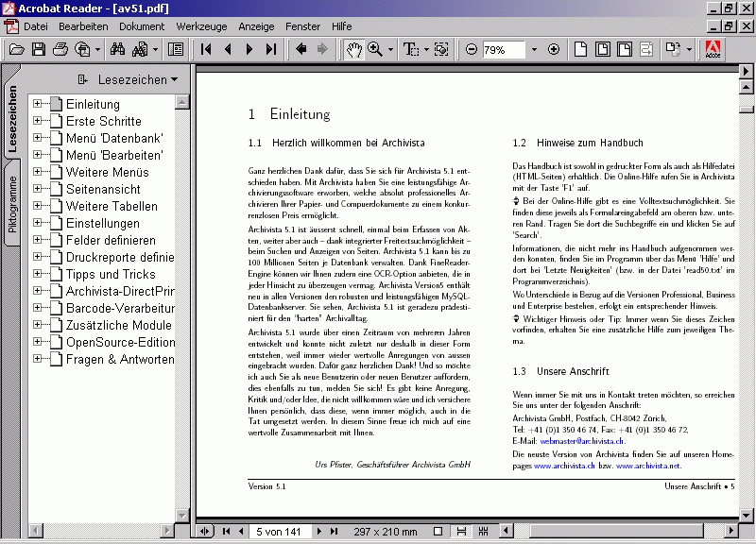
Task: Switch to the Piktogramme tab
Action: (11, 204)
